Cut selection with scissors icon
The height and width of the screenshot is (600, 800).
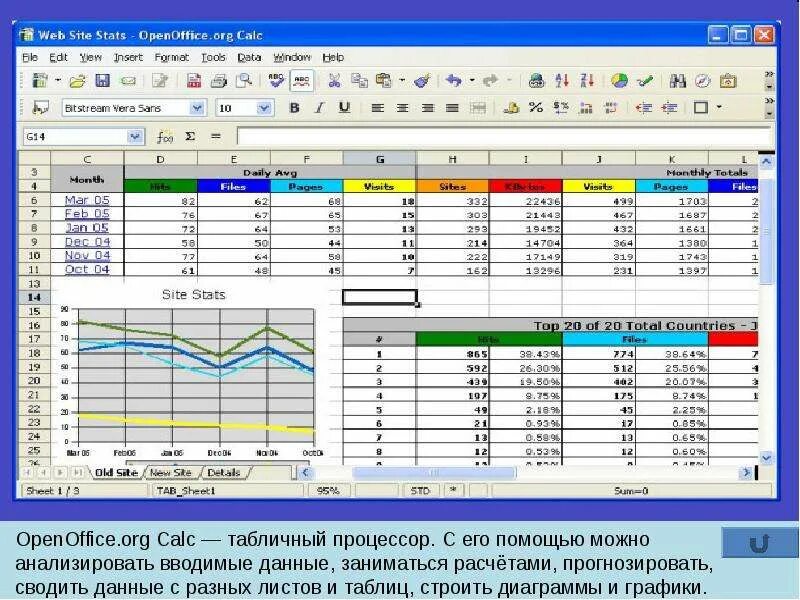[334, 81]
